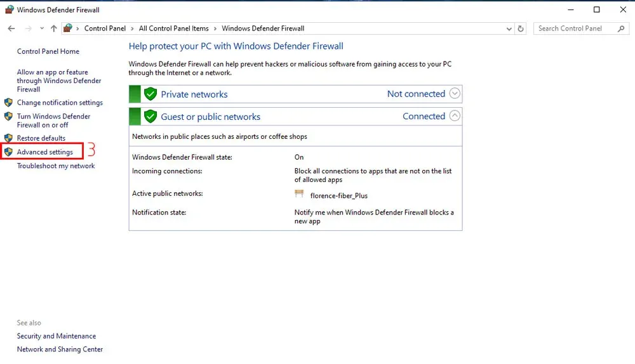
Task: Click the florence-fiber_Plus network icon
Action: [x=299, y=194]
